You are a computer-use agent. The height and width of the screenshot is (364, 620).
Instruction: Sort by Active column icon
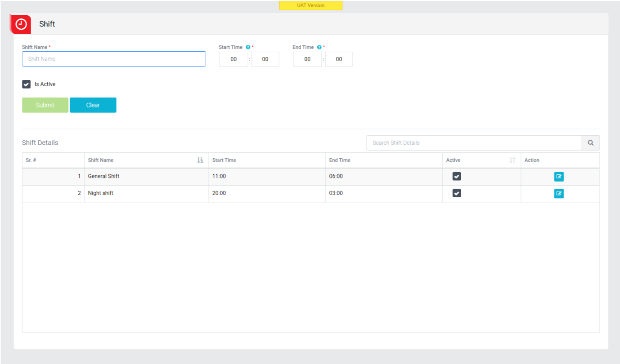pos(512,160)
